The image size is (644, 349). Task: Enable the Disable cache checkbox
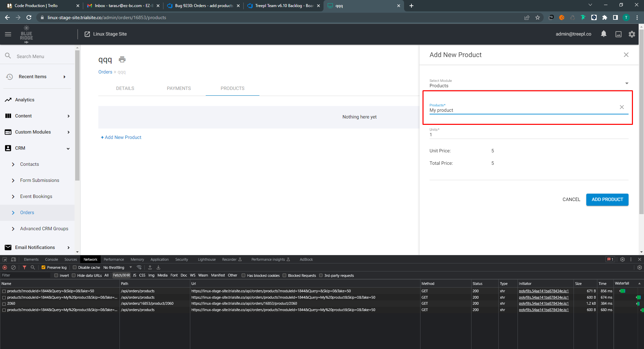[75, 267]
